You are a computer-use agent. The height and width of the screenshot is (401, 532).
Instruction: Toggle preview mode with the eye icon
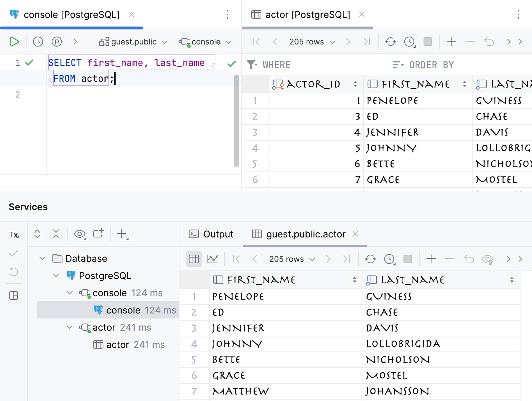(79, 234)
